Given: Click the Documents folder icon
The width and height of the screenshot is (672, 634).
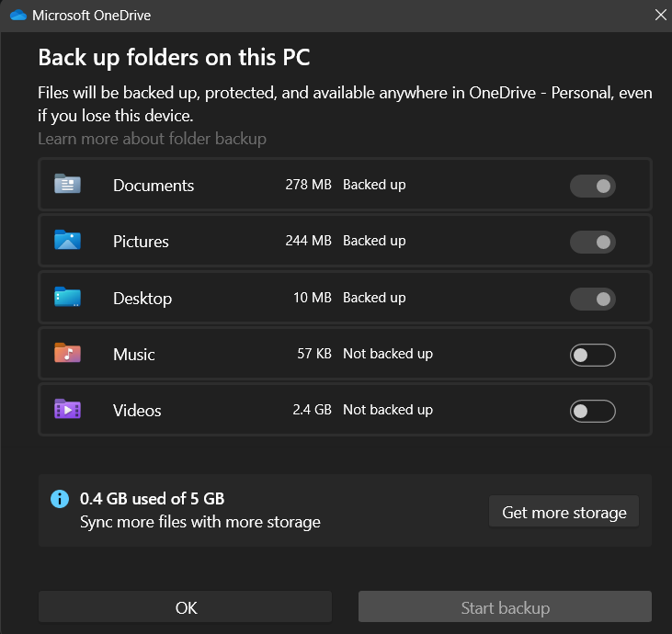Looking at the screenshot, I should pyautogui.click(x=67, y=185).
